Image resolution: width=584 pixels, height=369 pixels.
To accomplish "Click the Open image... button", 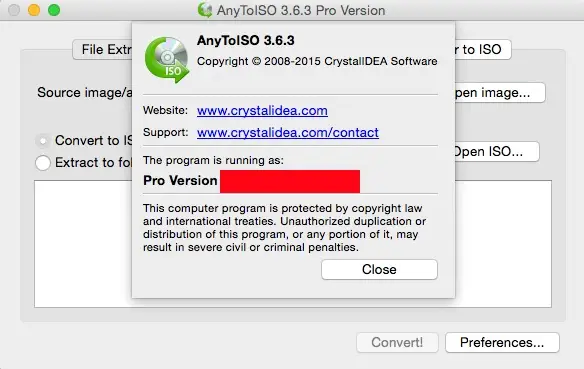I will pos(500,93).
